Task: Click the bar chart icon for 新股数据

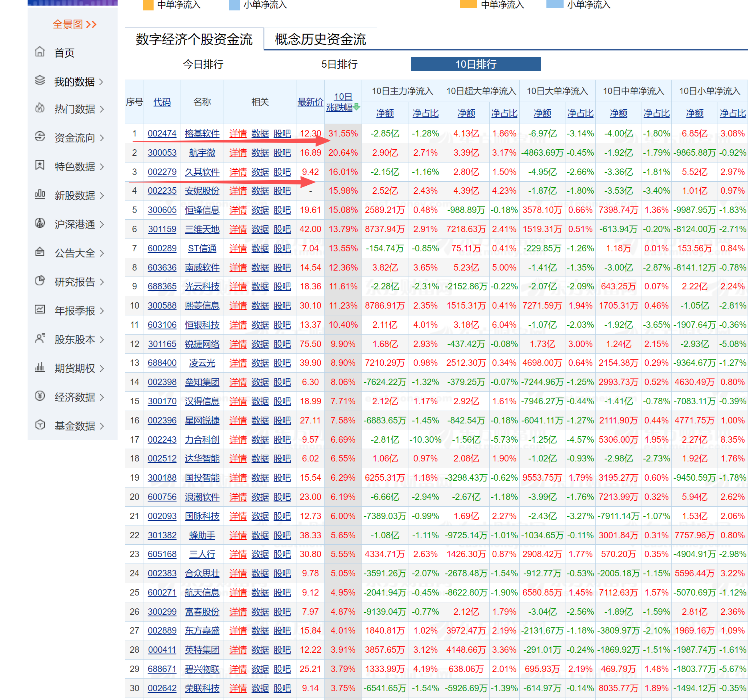Action: (x=40, y=194)
